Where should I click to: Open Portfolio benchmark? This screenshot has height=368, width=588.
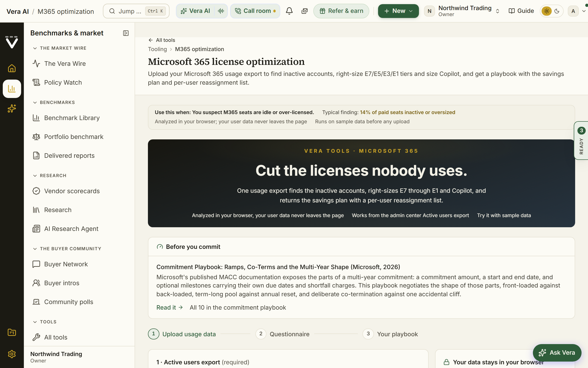coord(79,137)
